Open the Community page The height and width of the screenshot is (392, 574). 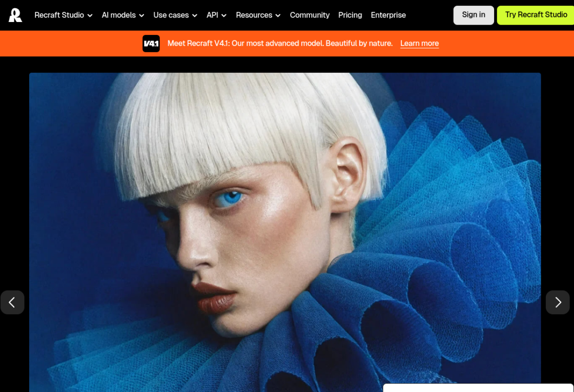pos(310,15)
